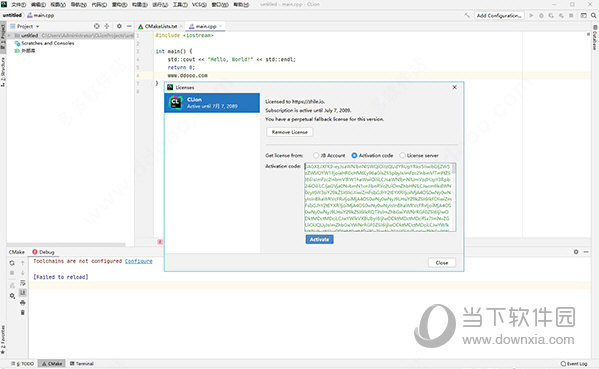Open the Favorites side tool window

coord(3,340)
